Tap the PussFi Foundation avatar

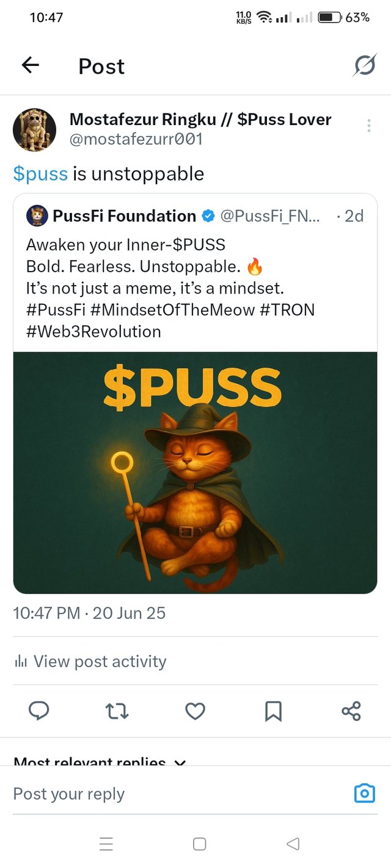[x=37, y=215]
